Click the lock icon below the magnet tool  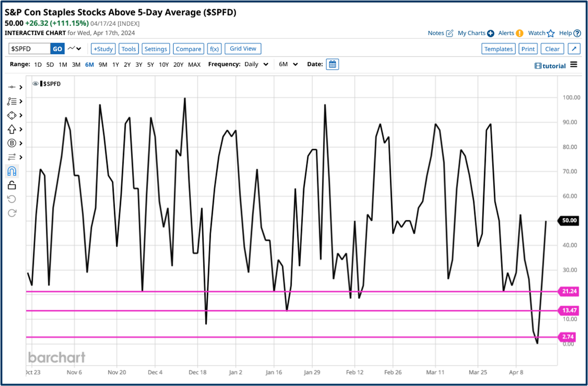click(x=12, y=185)
